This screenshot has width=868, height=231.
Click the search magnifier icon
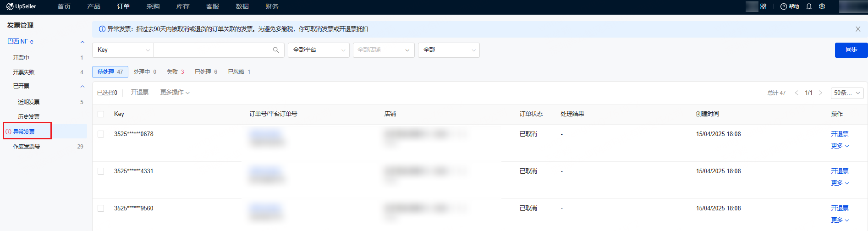tap(276, 50)
